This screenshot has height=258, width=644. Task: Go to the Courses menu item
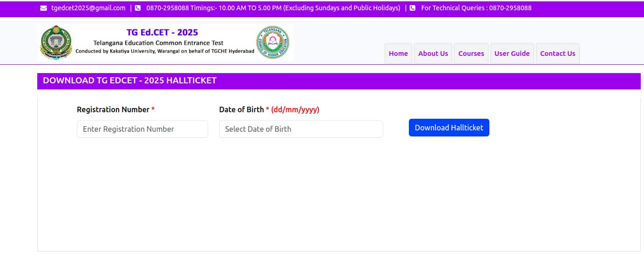[471, 54]
